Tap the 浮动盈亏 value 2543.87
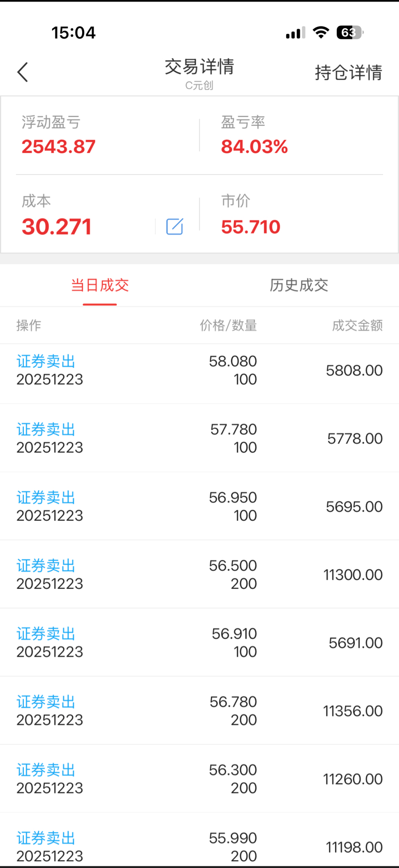399x868 pixels. pos(59,147)
